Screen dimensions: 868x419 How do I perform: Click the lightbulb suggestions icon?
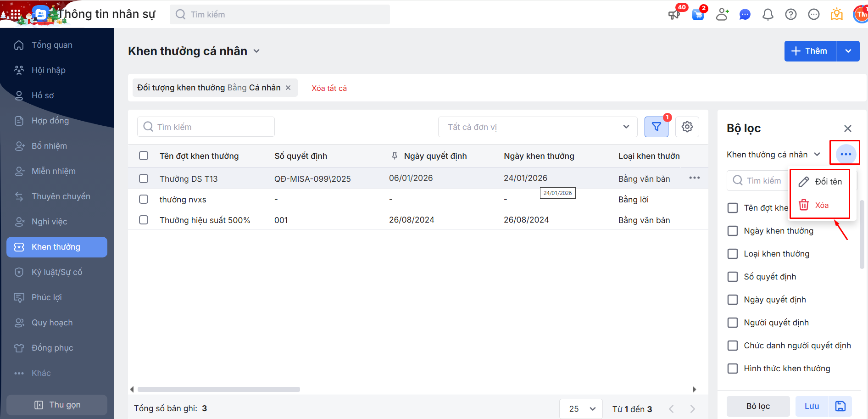(x=837, y=14)
